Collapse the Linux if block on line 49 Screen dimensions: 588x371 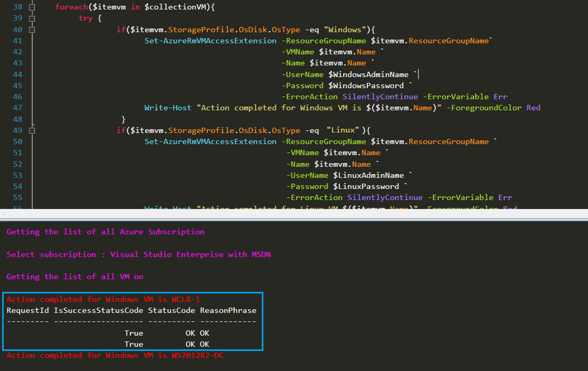point(32,130)
